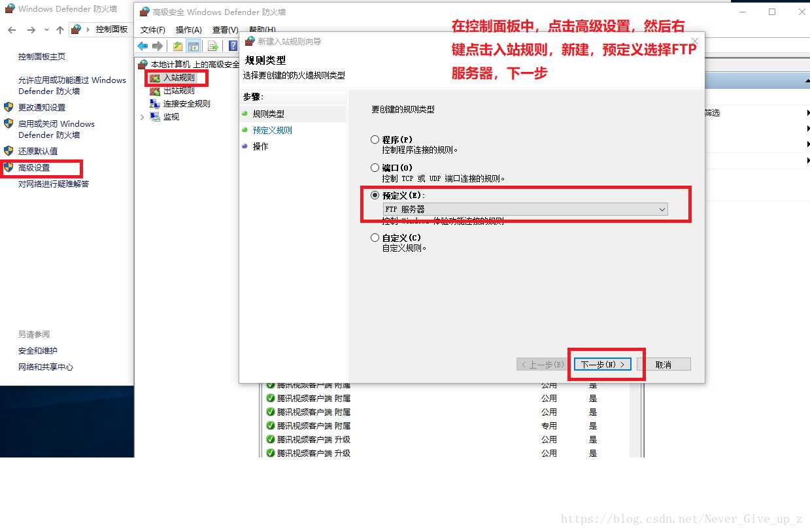
Task: Click the 上一步(B) button
Action: click(542, 364)
